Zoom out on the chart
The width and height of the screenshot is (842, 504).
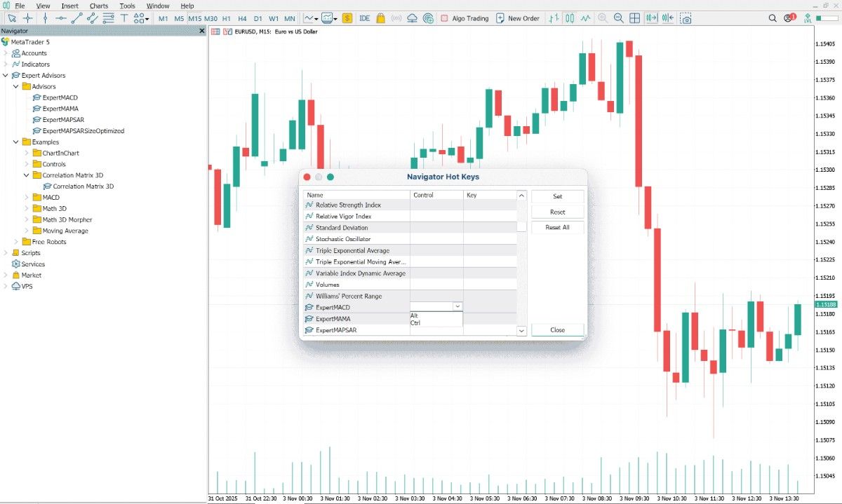619,18
